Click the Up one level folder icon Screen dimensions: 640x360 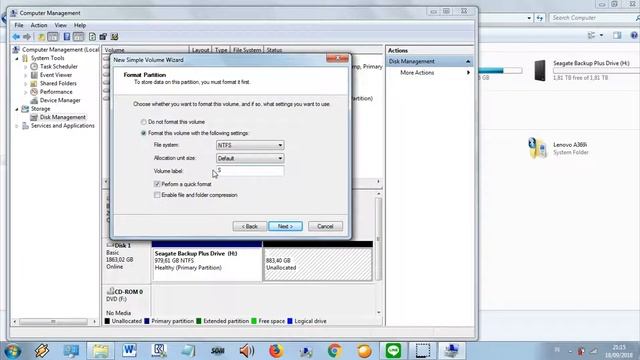[x=41, y=37]
